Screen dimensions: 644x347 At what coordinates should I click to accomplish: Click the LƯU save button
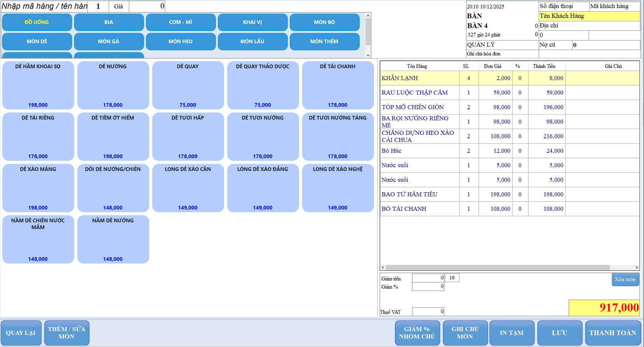559,333
